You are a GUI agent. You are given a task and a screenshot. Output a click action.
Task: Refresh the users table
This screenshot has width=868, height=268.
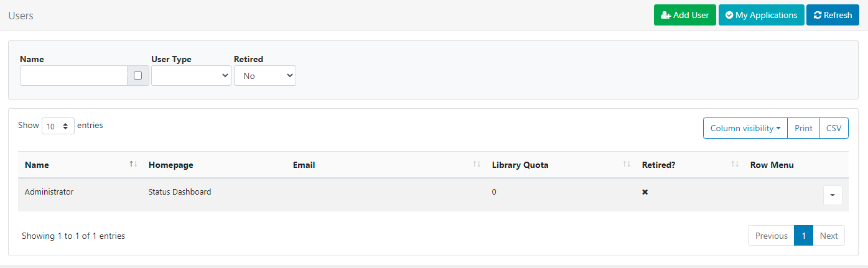tap(833, 15)
